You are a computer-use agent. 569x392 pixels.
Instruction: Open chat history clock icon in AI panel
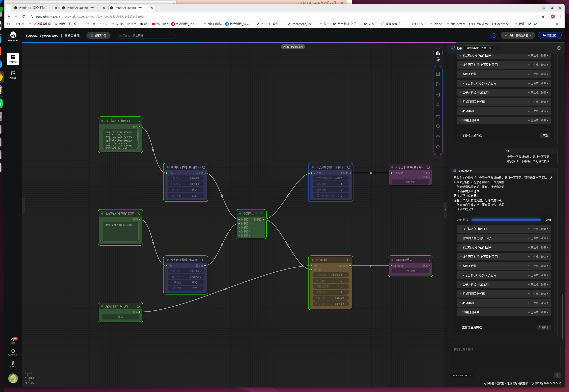point(559,48)
